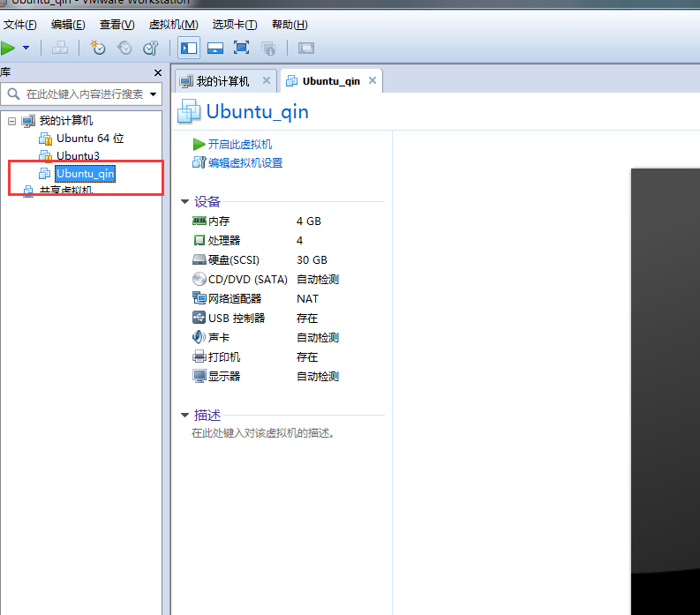Switch to the Ubuntu_qin tab
700x615 pixels.
[331, 81]
